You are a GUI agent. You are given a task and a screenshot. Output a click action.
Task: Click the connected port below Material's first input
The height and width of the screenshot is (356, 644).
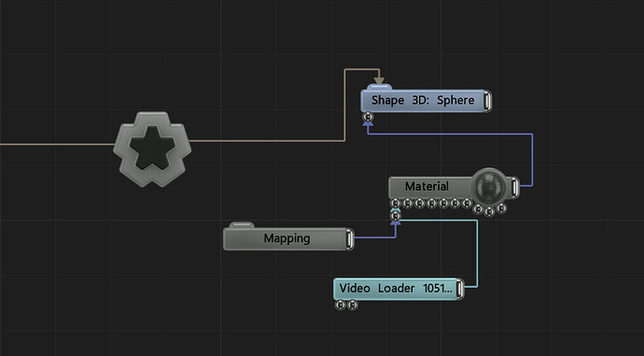coord(395,216)
